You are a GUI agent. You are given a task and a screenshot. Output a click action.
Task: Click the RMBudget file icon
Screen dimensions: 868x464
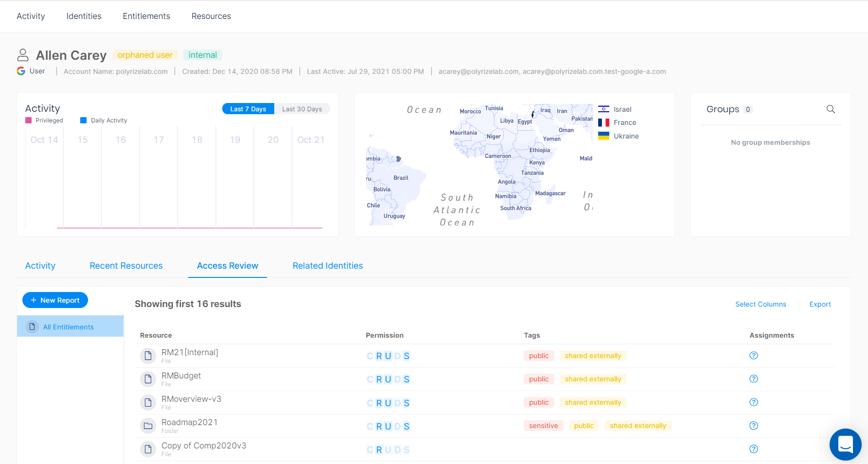[x=148, y=379]
